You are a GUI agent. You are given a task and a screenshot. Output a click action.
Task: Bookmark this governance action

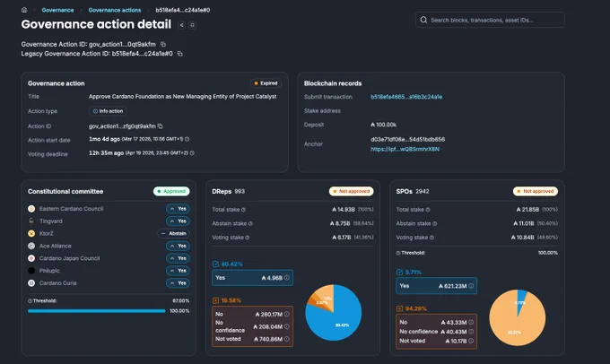[x=192, y=25]
